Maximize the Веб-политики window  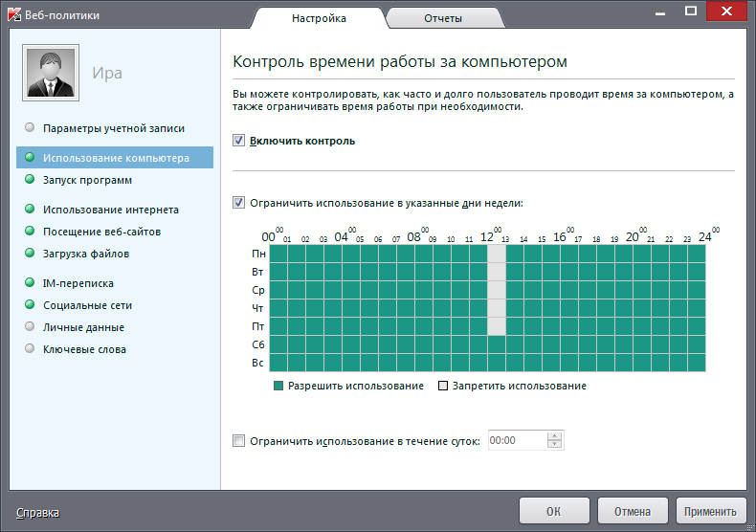coord(690,11)
